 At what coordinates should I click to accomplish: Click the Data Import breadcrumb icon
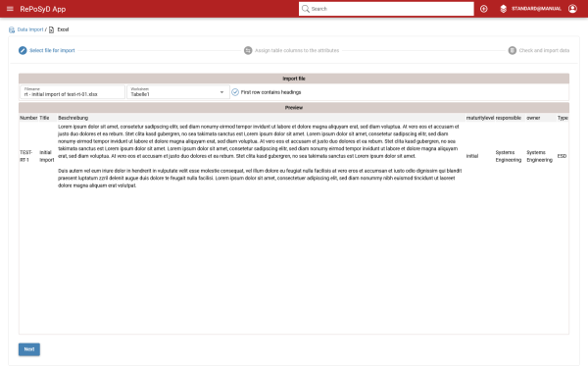pos(12,29)
